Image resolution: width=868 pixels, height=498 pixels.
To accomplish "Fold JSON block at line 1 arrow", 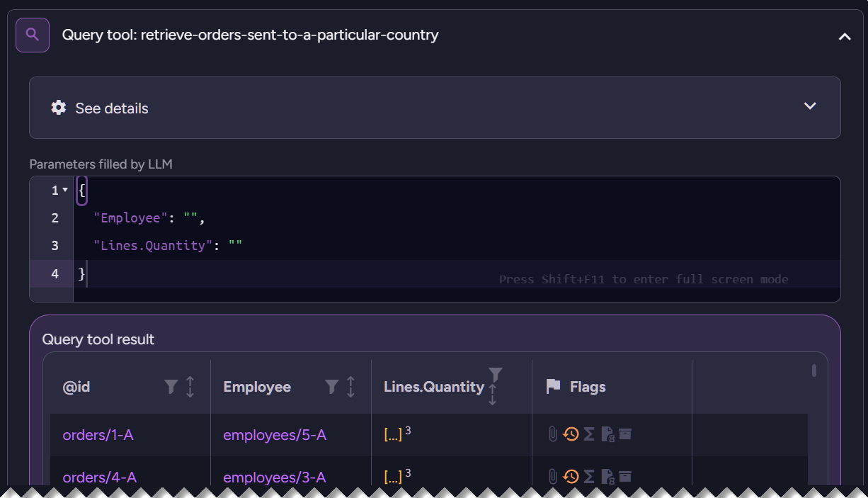I will [x=65, y=190].
